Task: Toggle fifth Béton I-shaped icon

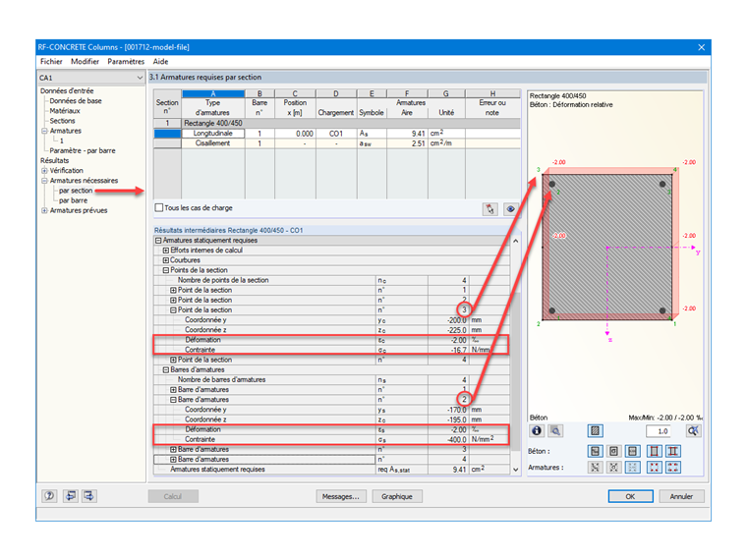Action: click(672, 451)
